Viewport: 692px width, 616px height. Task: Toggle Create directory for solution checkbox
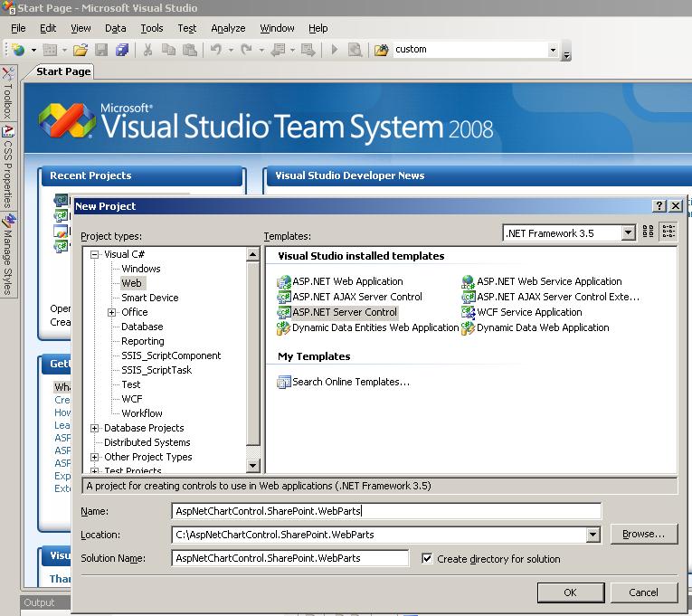click(x=427, y=559)
